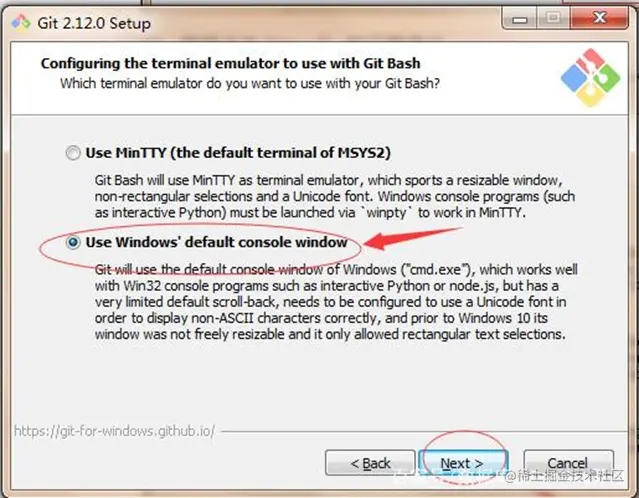
Task: Select Use Windows' default console window radio
Action: 73,243
